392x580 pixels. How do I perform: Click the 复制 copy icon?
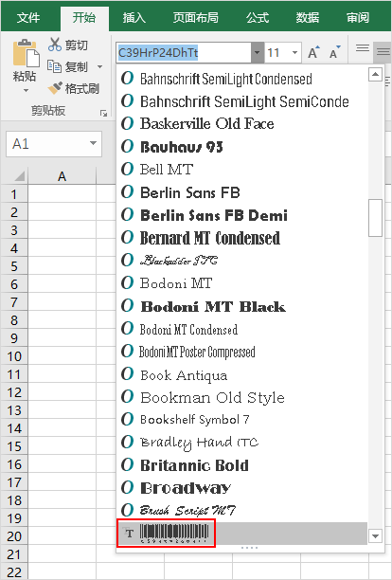(x=54, y=66)
